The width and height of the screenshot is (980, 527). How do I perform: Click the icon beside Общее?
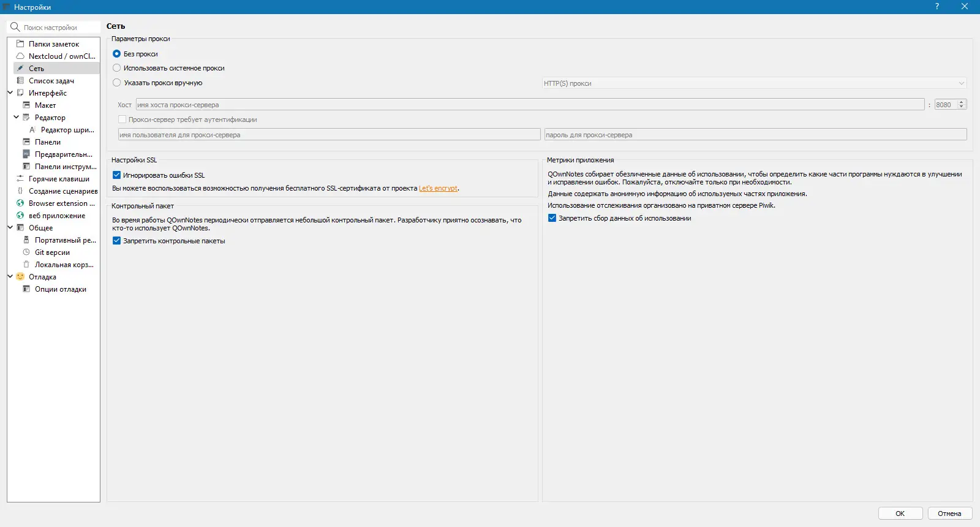pyautogui.click(x=20, y=228)
